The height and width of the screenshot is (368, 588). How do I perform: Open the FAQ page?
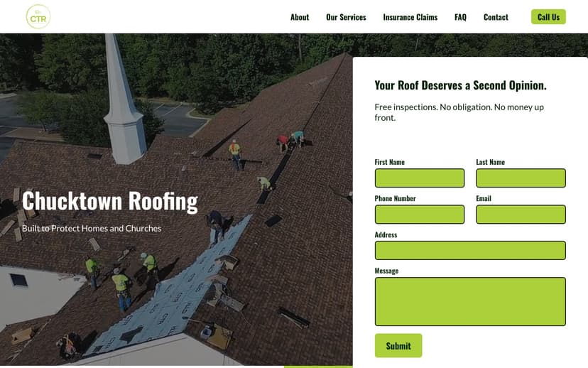[x=460, y=17]
